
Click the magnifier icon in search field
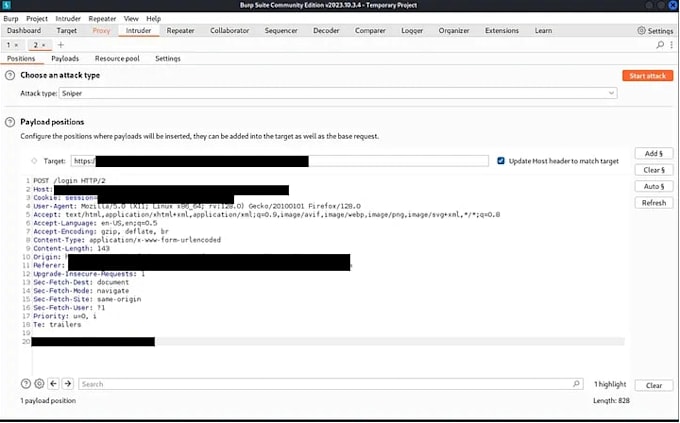(x=576, y=384)
